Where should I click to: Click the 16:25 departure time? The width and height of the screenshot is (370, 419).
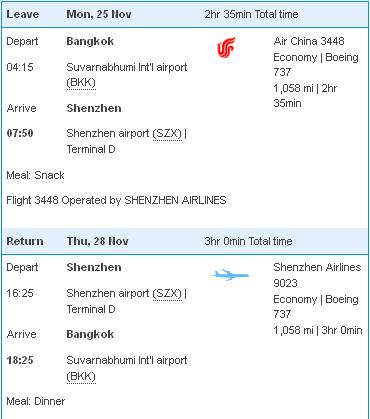point(20,293)
